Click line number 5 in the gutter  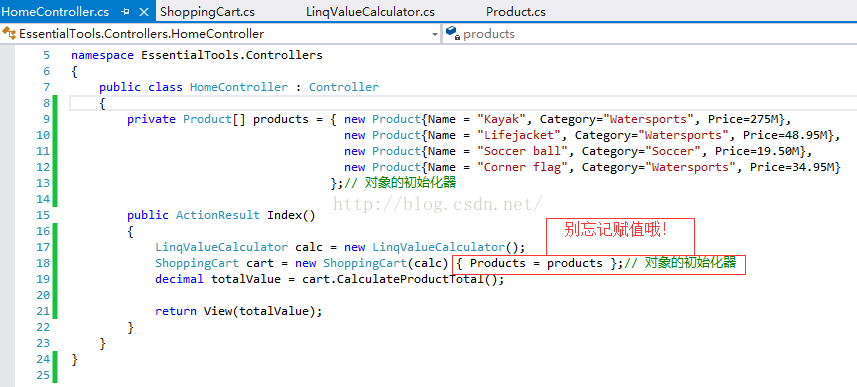pyautogui.click(x=46, y=55)
